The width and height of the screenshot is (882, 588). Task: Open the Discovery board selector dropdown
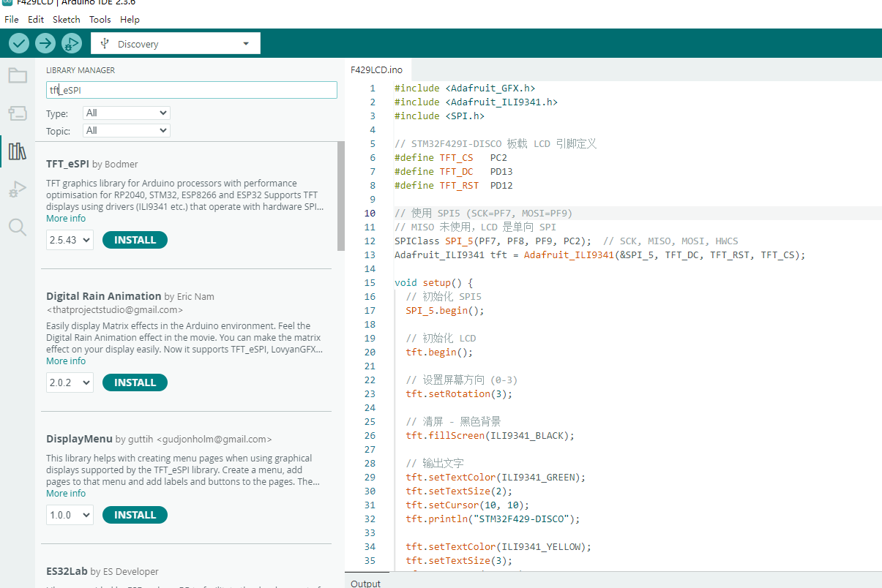[x=176, y=44]
